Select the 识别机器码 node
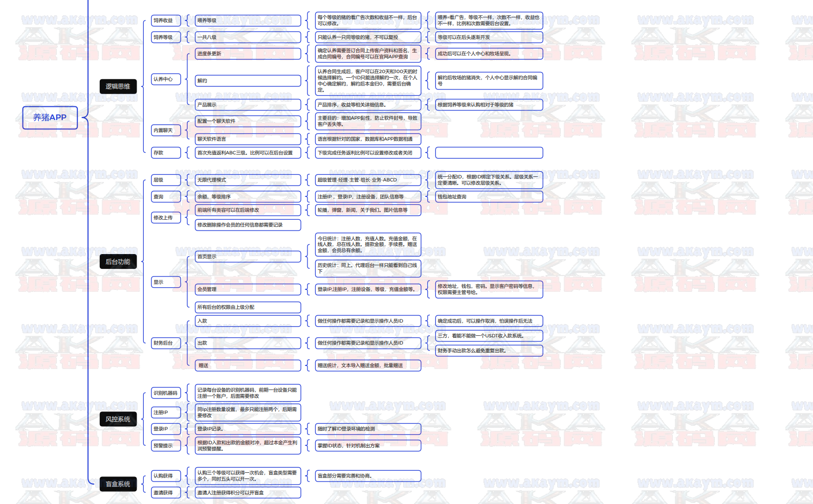813x504 pixels. [166, 393]
